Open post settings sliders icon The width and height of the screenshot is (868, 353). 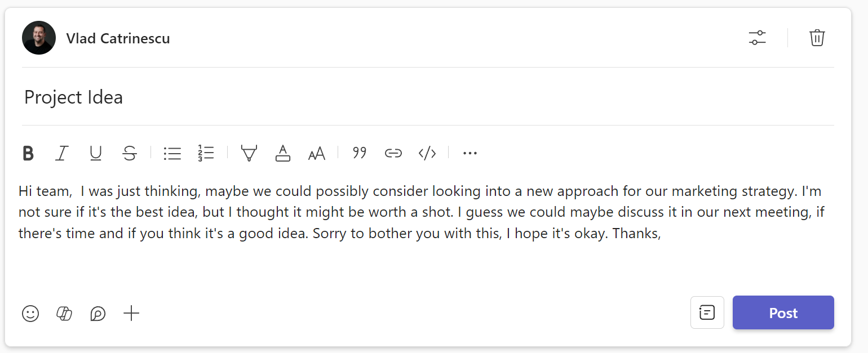757,38
